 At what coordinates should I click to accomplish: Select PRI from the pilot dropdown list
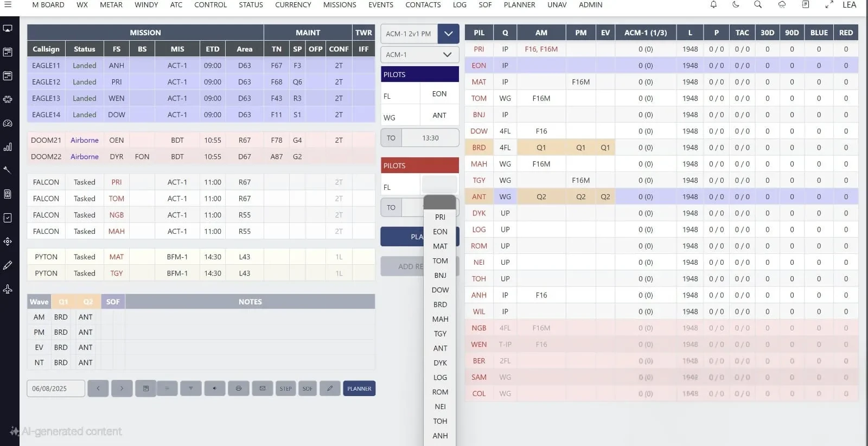click(x=440, y=217)
